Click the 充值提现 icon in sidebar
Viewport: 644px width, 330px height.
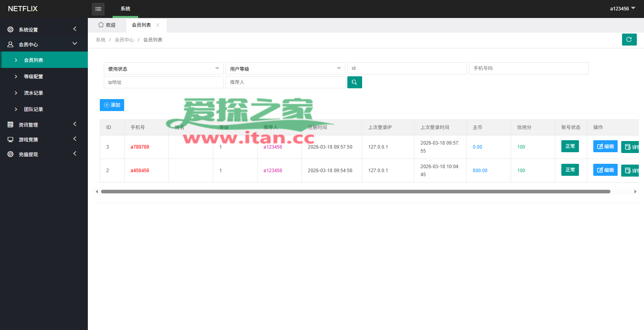click(x=10, y=154)
